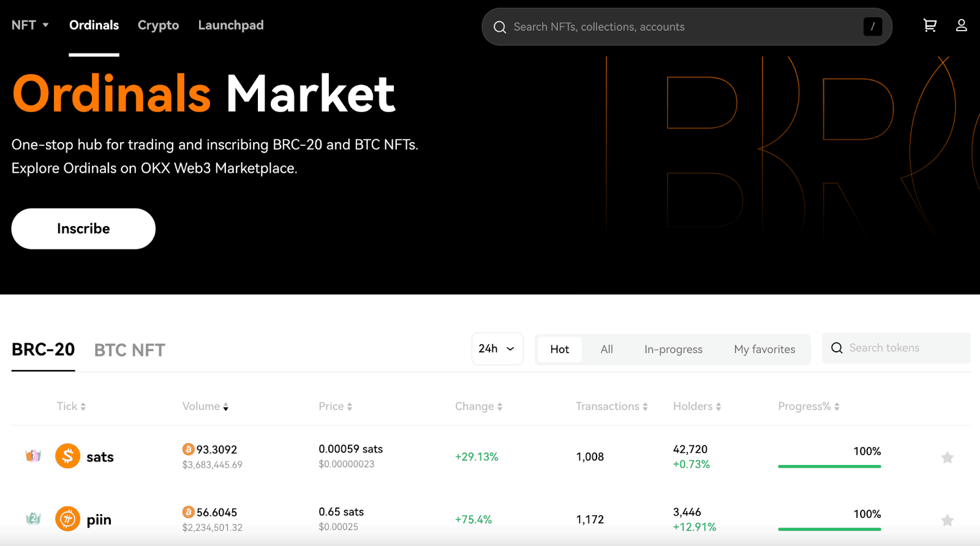Viewport: 980px width, 546px height.
Task: Open the sats token name link
Action: click(x=100, y=457)
